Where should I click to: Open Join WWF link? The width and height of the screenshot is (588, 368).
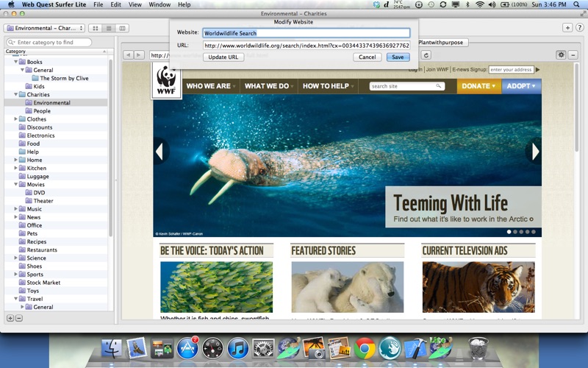pos(437,69)
